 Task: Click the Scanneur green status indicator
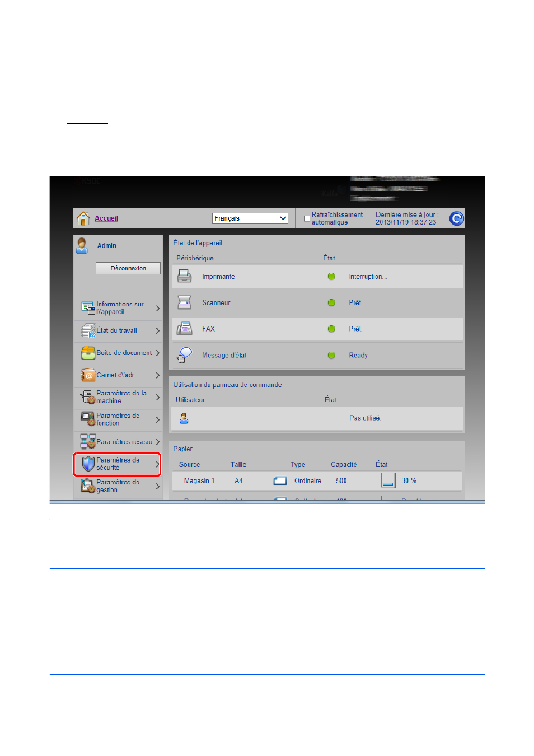(331, 303)
